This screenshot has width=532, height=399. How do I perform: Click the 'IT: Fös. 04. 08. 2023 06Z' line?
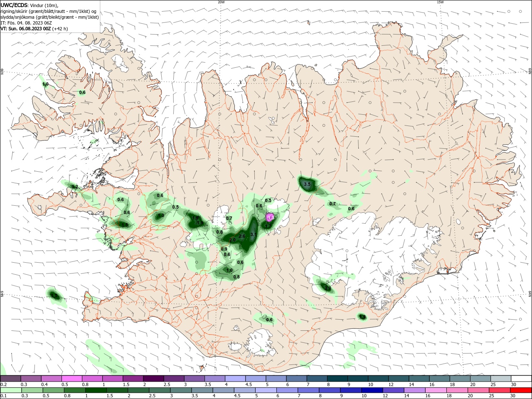tap(26, 23)
